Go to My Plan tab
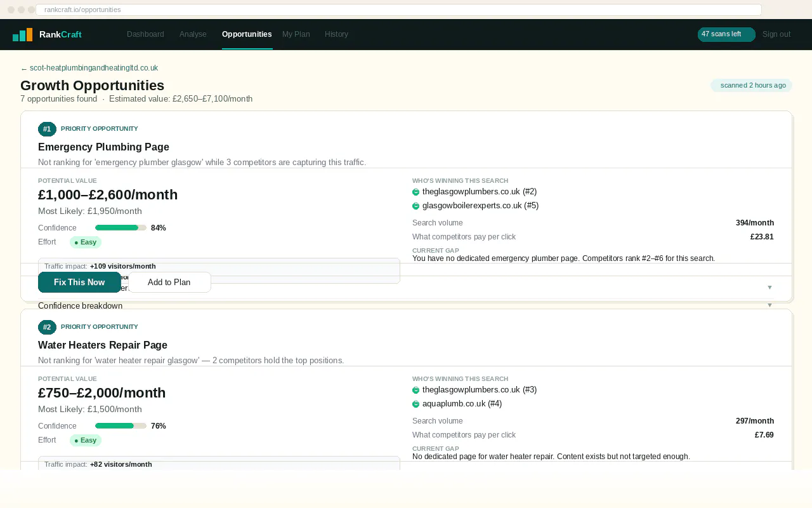The height and width of the screenshot is (508, 812). pyautogui.click(x=296, y=34)
